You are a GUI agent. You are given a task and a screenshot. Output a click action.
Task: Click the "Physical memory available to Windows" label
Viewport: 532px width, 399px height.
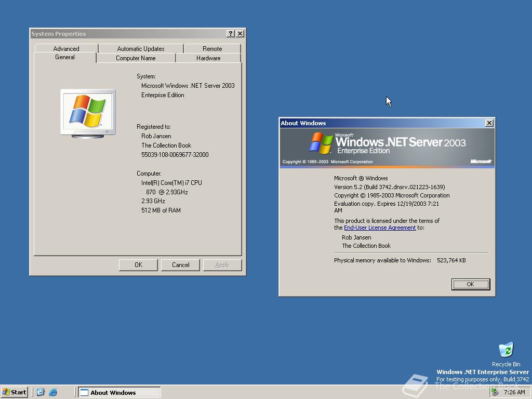[382, 260]
